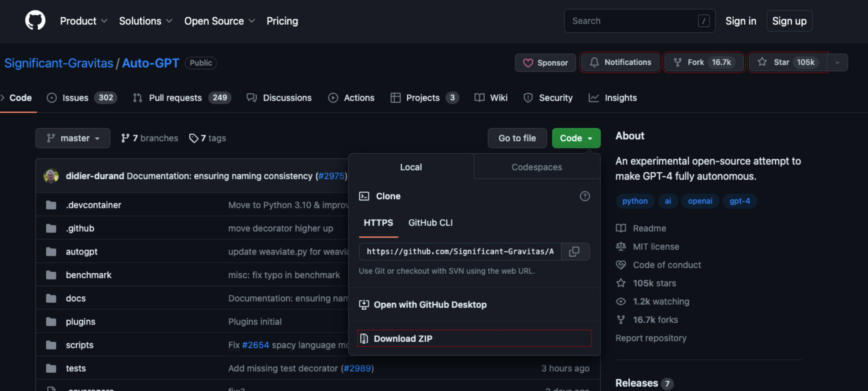Click the Clone terminal icon

point(364,196)
